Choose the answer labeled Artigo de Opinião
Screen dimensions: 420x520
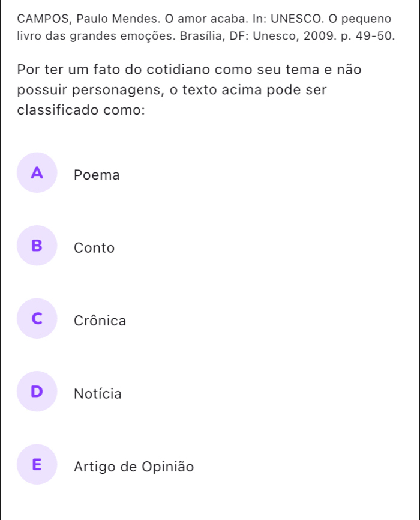tap(134, 467)
